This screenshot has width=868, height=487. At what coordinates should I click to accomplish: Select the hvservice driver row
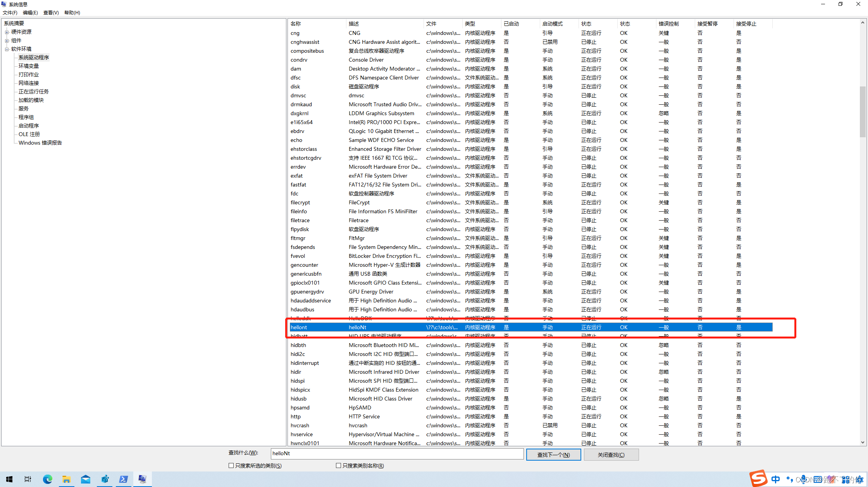(x=531, y=435)
